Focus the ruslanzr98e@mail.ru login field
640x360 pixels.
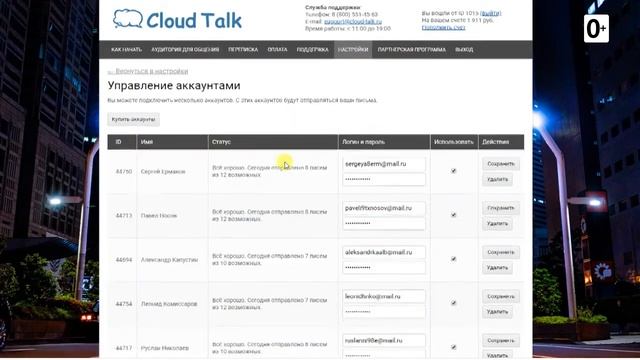coord(384,340)
